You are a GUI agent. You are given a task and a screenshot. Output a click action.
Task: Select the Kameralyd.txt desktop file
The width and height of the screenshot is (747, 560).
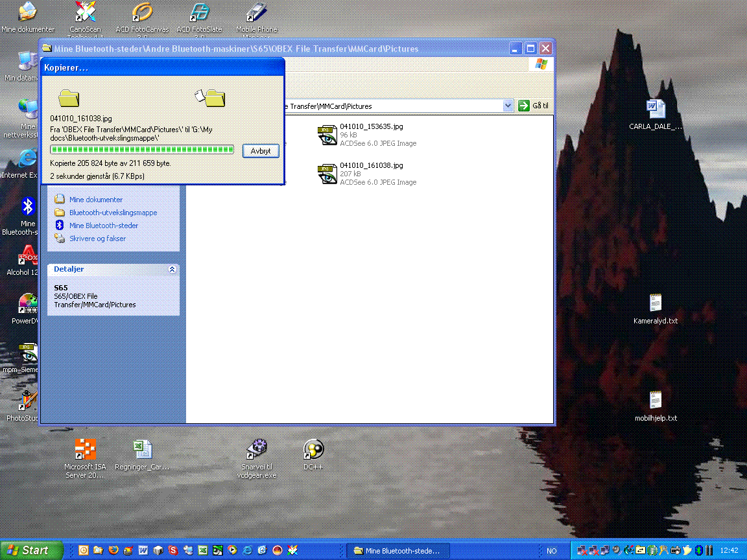coord(656,309)
